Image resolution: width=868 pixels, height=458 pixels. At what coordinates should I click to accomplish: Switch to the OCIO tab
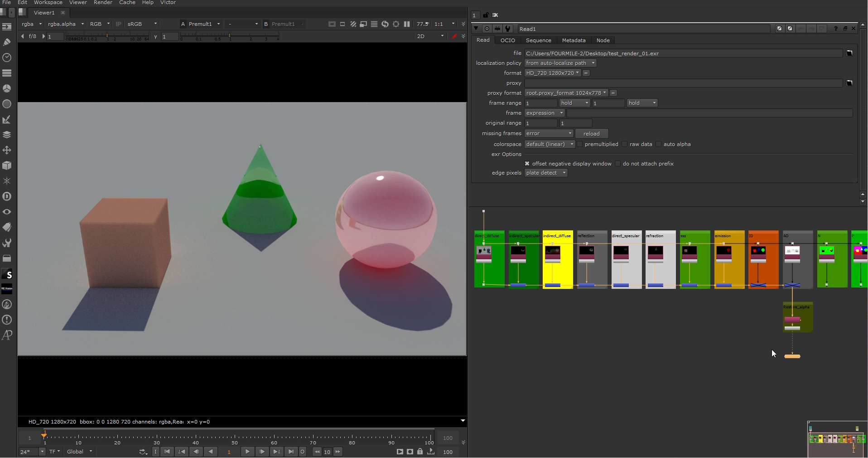[x=507, y=40]
